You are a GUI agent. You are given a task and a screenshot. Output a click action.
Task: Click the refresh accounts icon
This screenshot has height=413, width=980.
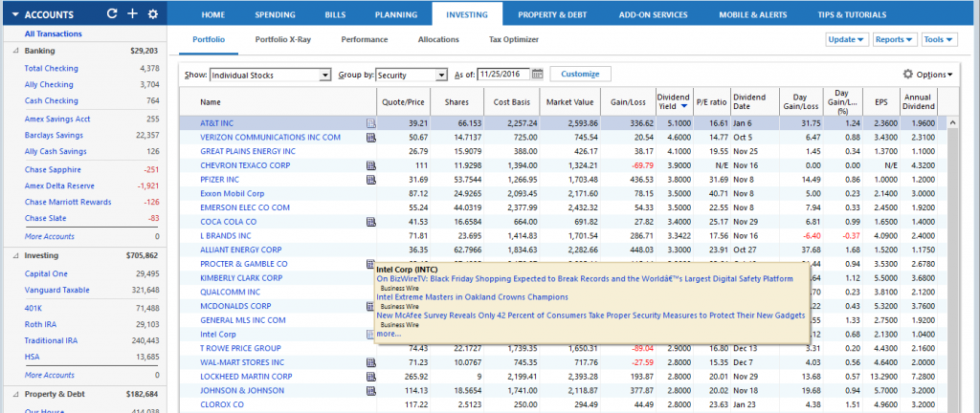(x=113, y=13)
